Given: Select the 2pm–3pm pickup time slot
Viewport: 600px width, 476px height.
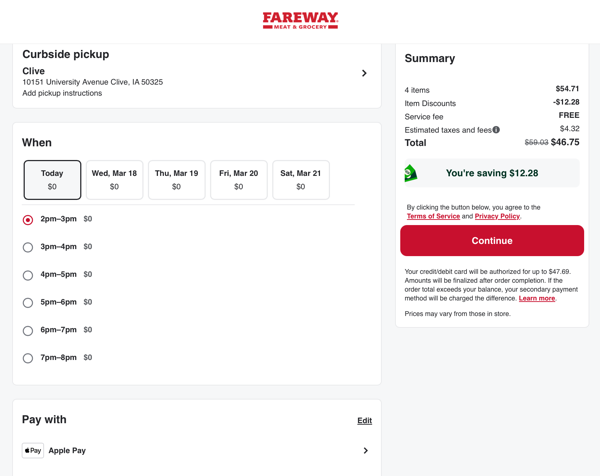Looking at the screenshot, I should tap(28, 220).
